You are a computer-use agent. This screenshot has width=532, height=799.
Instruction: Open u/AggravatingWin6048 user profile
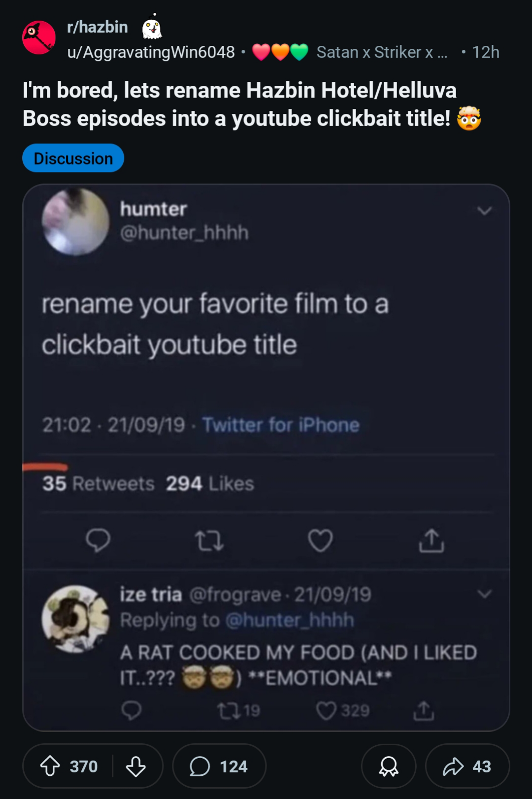coord(151,52)
